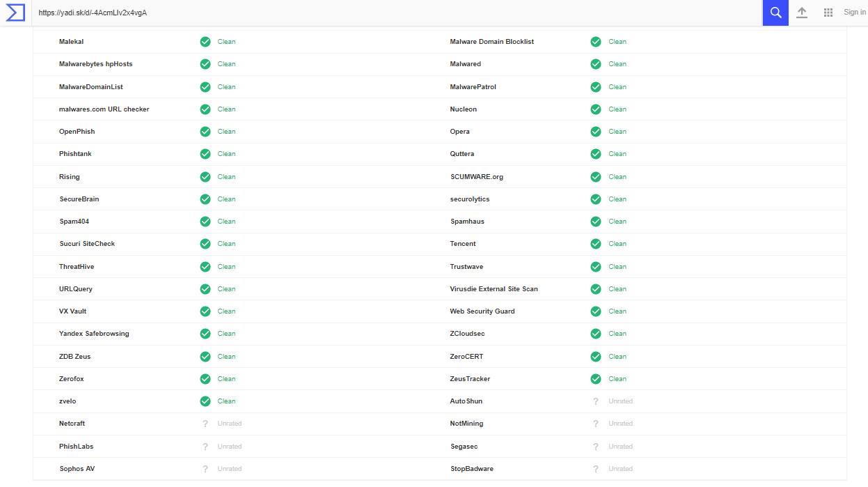Select the 'SecureBrain' engine name
This screenshot has height=487, width=868.
(x=79, y=199)
